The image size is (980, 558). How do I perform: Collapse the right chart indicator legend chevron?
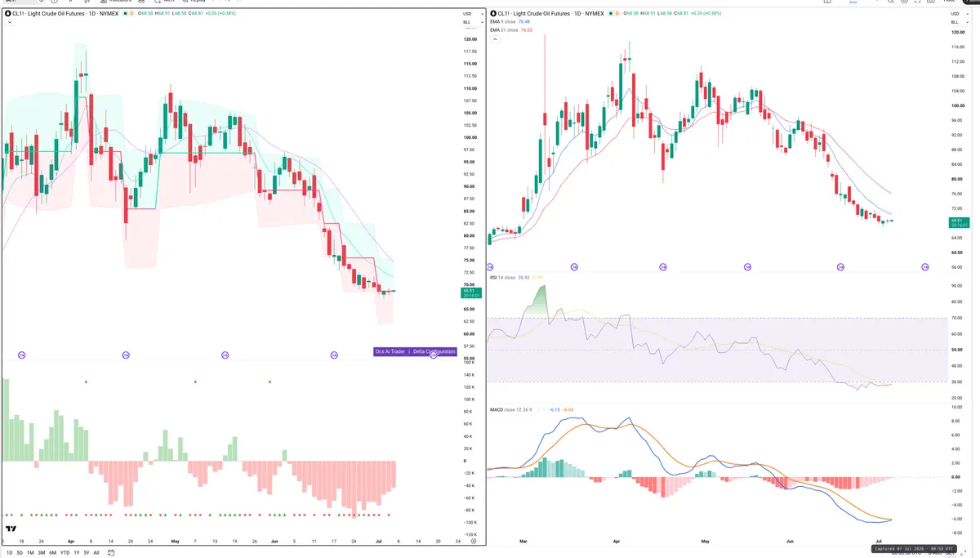coord(494,39)
